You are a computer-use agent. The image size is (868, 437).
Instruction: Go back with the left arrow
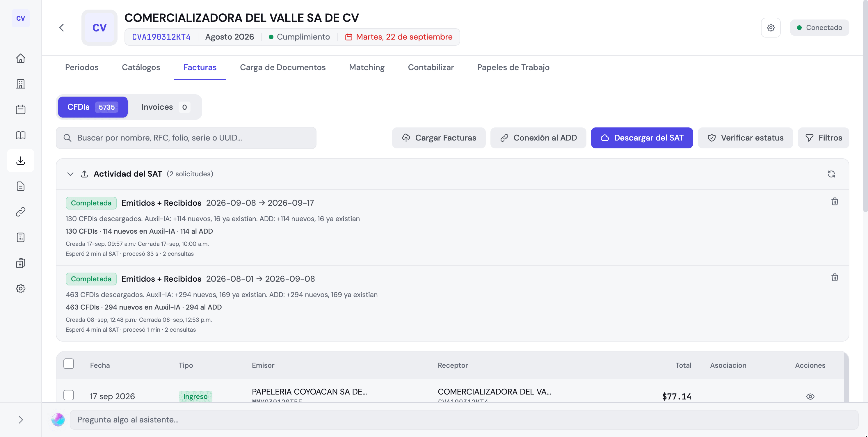pos(61,28)
